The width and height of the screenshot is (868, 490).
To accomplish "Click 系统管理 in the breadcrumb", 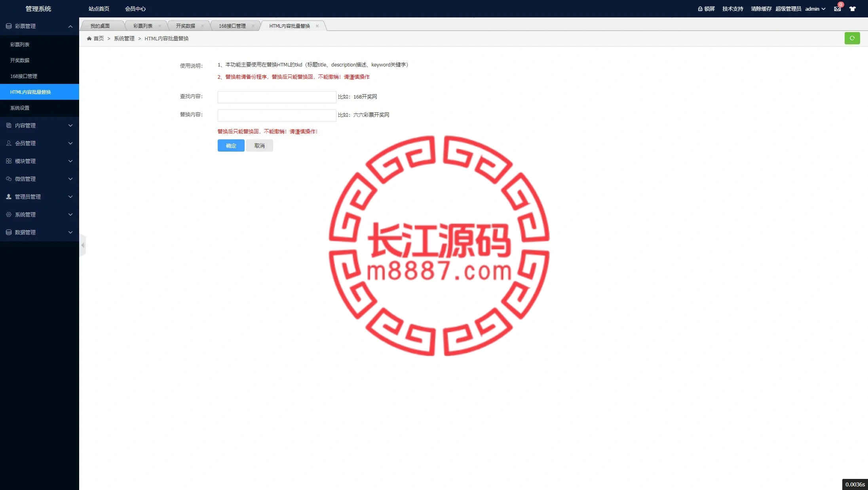I will 124,38.
